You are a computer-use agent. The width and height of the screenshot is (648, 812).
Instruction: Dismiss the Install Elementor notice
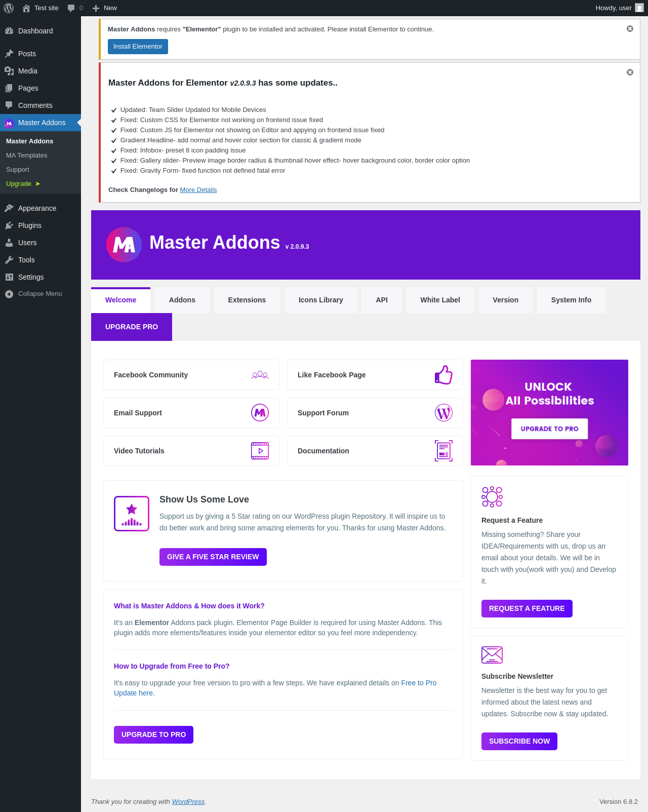630,29
